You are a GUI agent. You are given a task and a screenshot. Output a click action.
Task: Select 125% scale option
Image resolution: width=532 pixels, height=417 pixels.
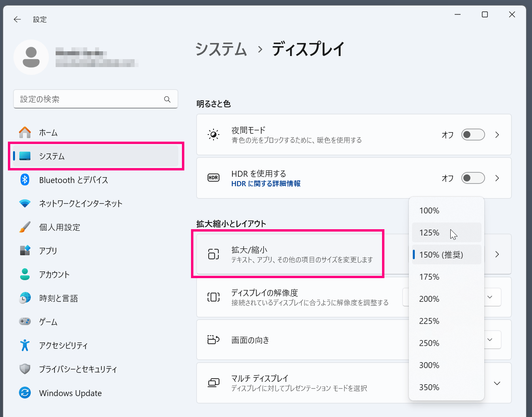(x=429, y=233)
